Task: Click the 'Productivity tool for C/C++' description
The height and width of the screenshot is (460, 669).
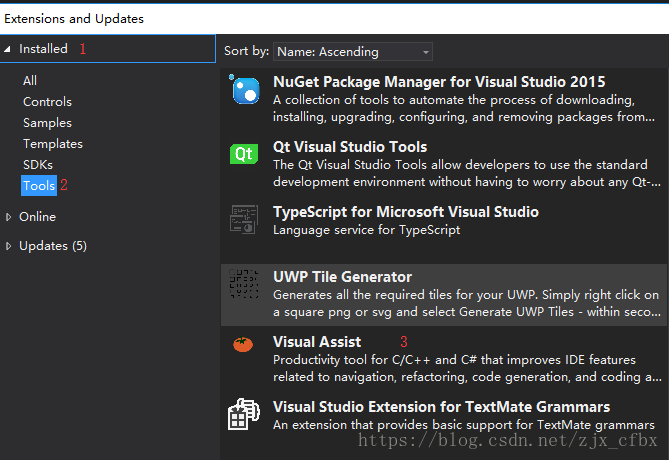Action: 467,368
